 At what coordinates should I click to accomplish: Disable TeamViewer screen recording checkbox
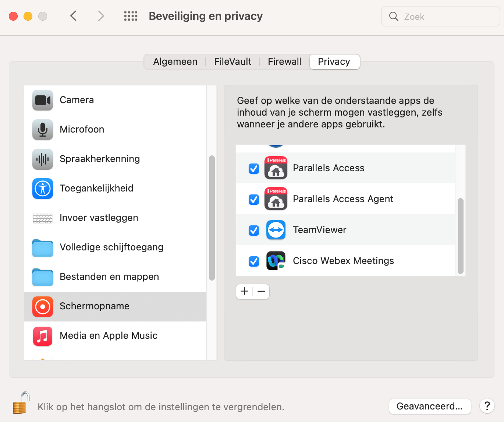254,231
